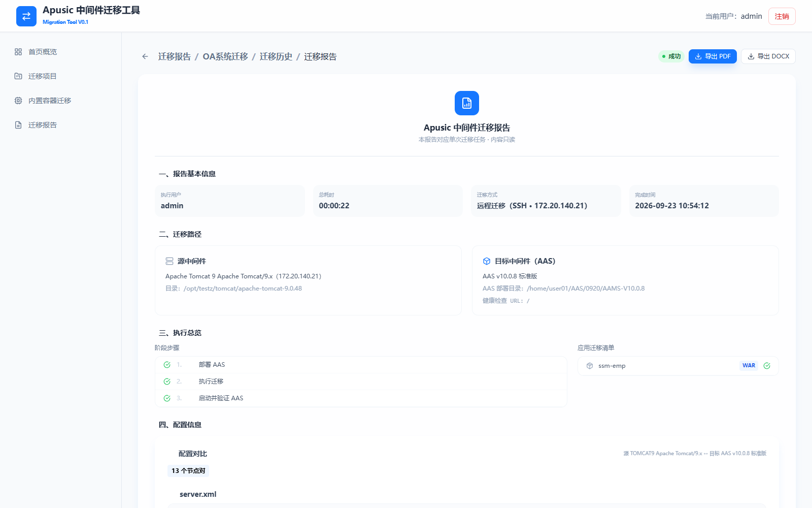Go to the OA系统迁移 breadcrumb
Image resolution: width=812 pixels, height=508 pixels.
(x=225, y=56)
